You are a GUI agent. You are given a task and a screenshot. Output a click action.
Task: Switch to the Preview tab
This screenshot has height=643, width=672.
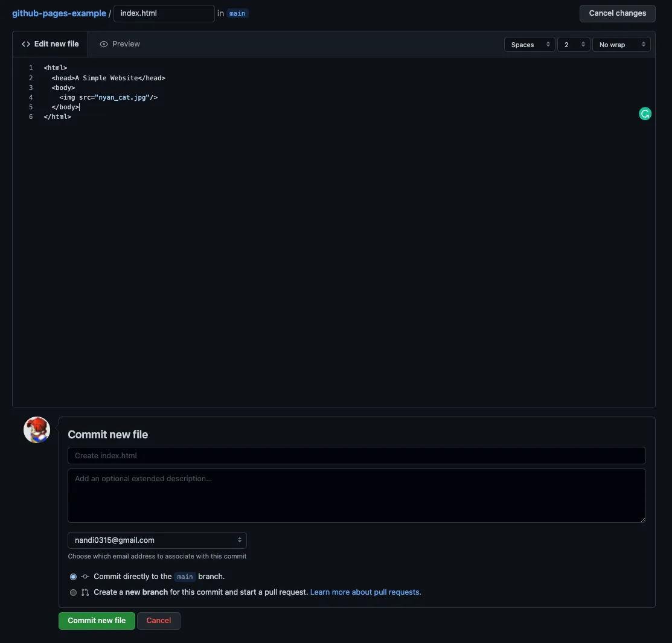pos(126,43)
